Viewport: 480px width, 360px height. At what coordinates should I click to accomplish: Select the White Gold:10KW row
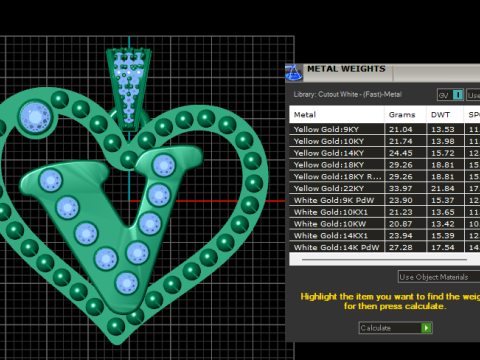tap(385, 224)
